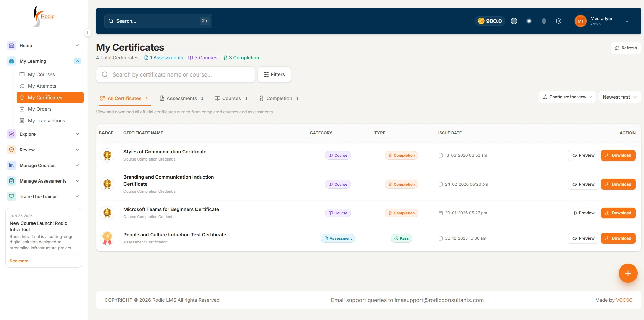Expand the Manage Assessments chevron
The width and height of the screenshot is (644, 320).
click(x=77, y=181)
